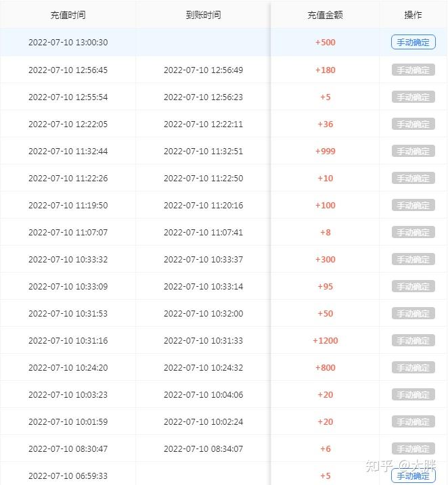Select arrival time 2022-07-10 11:22:50
The height and width of the screenshot is (485, 448).
203,179
